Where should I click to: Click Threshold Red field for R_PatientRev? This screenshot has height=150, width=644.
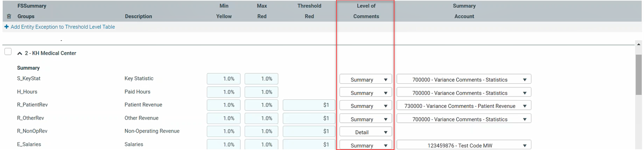309,105
